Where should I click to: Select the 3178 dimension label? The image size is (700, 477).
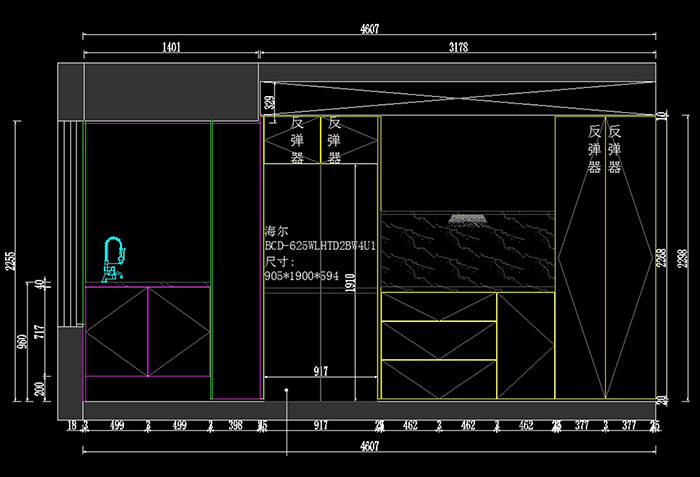(458, 47)
